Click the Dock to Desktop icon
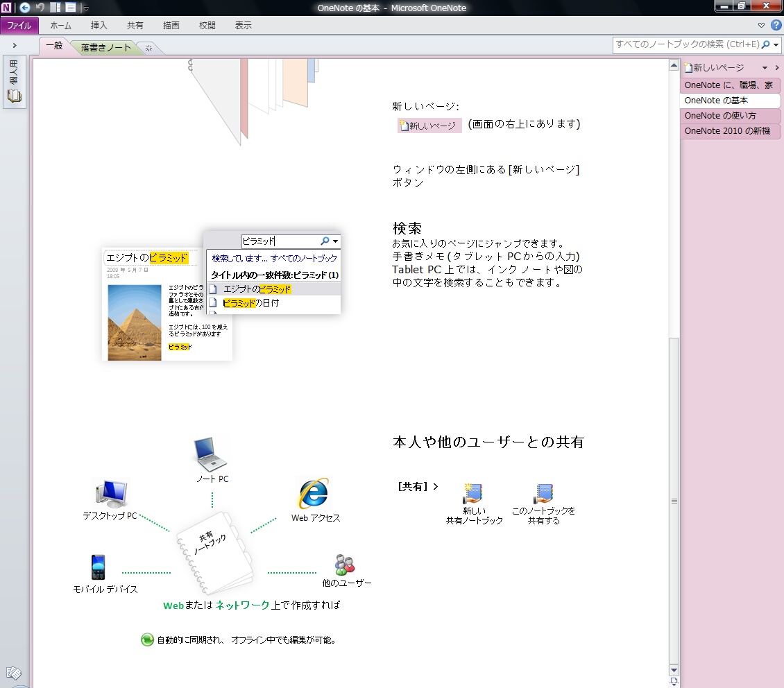The height and width of the screenshot is (688, 784). [x=56, y=8]
